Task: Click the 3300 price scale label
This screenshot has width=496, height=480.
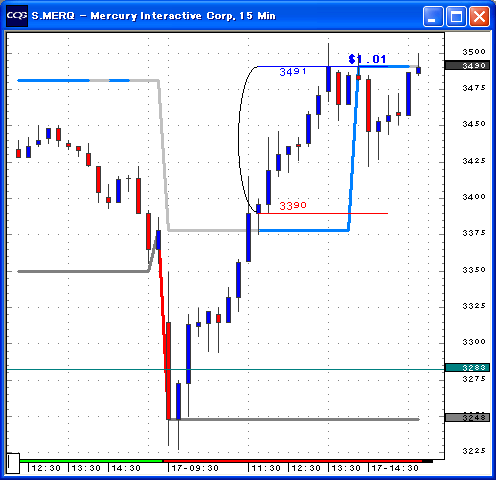Action: [474, 342]
